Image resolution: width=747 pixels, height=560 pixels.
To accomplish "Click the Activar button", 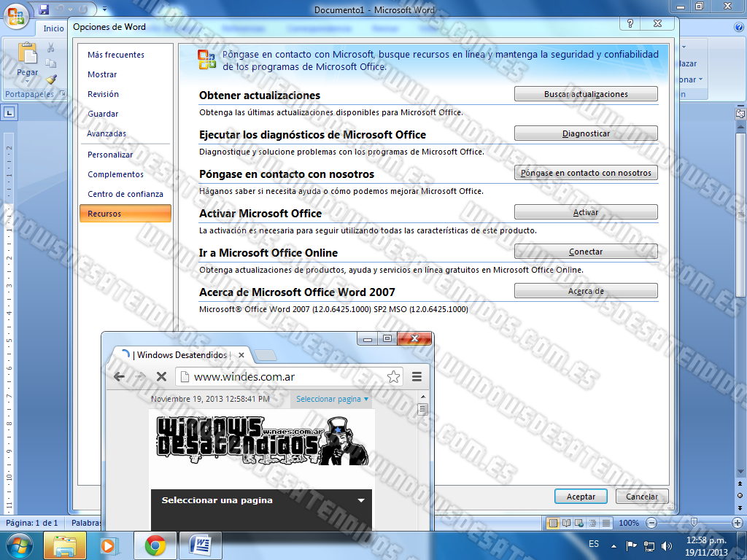I will 586,212.
